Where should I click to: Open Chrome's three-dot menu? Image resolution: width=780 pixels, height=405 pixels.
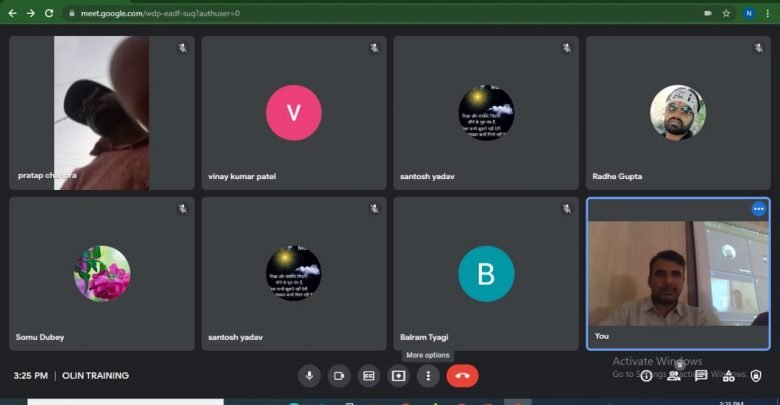click(768, 13)
